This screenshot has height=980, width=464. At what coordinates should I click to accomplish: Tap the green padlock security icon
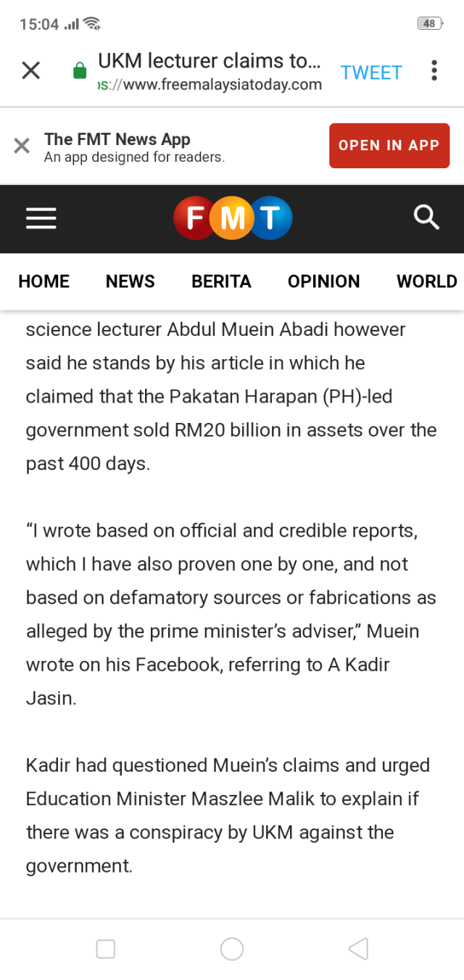point(80,71)
